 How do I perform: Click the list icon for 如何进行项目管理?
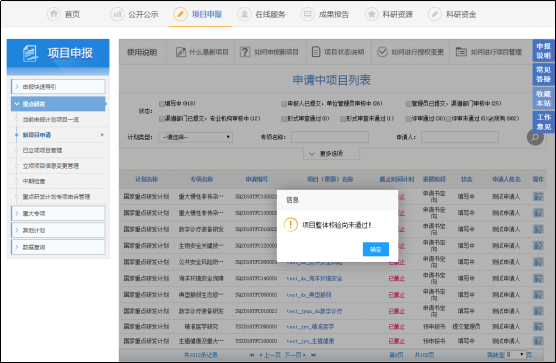[461, 52]
